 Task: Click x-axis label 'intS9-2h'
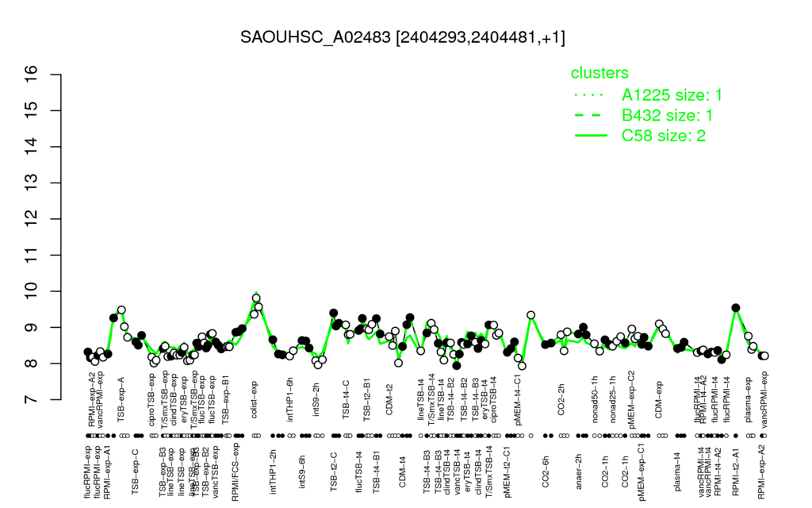click(x=317, y=400)
